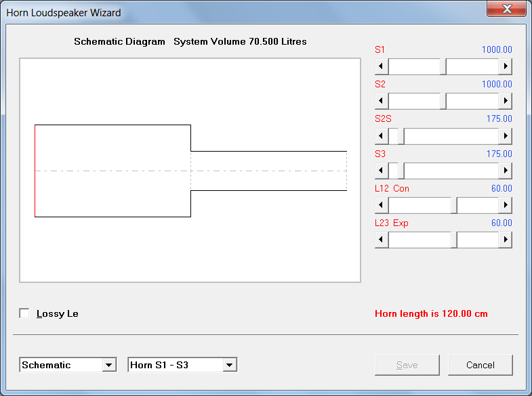This screenshot has height=396, width=532.
Task: Click the Cancel button
Action: (480, 365)
